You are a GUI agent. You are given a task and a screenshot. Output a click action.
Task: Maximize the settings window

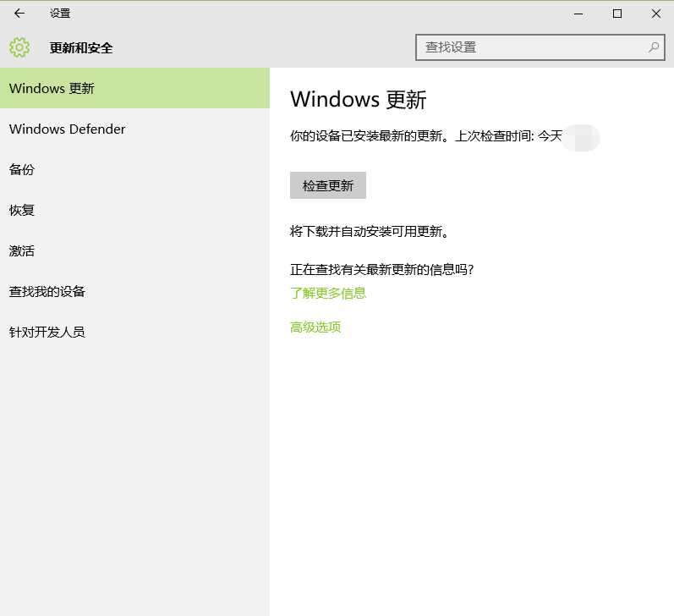click(x=617, y=14)
